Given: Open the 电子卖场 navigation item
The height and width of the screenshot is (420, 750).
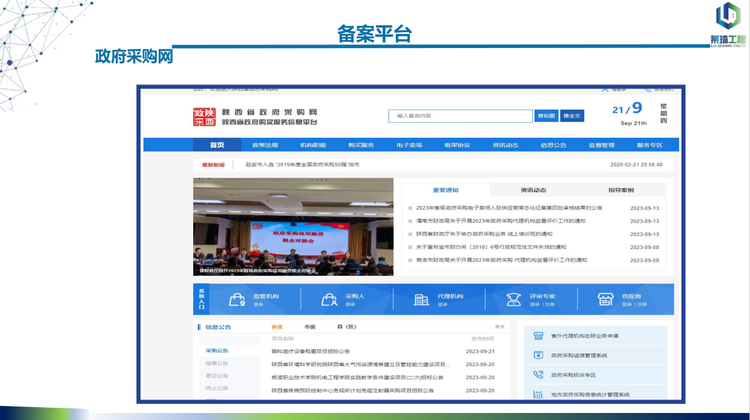Looking at the screenshot, I should (x=409, y=145).
